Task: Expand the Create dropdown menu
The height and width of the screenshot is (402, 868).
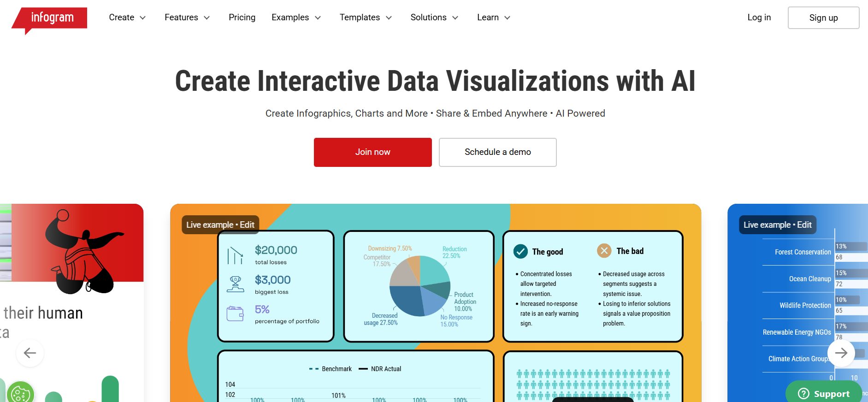Action: tap(127, 18)
